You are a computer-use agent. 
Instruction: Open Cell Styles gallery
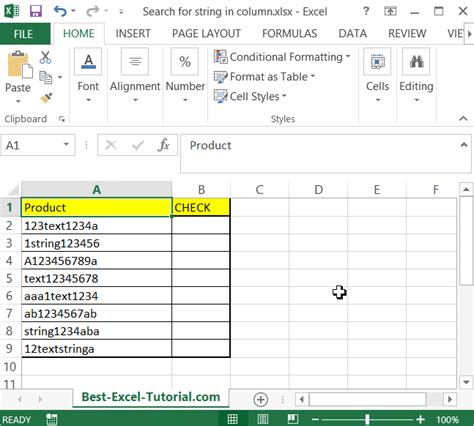coord(250,96)
